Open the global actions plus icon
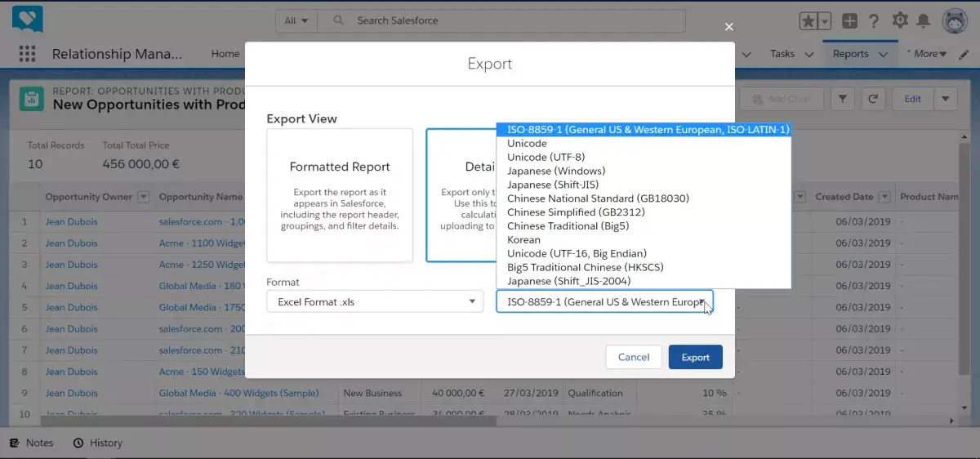Viewport: 980px width, 459px height. click(x=850, y=21)
